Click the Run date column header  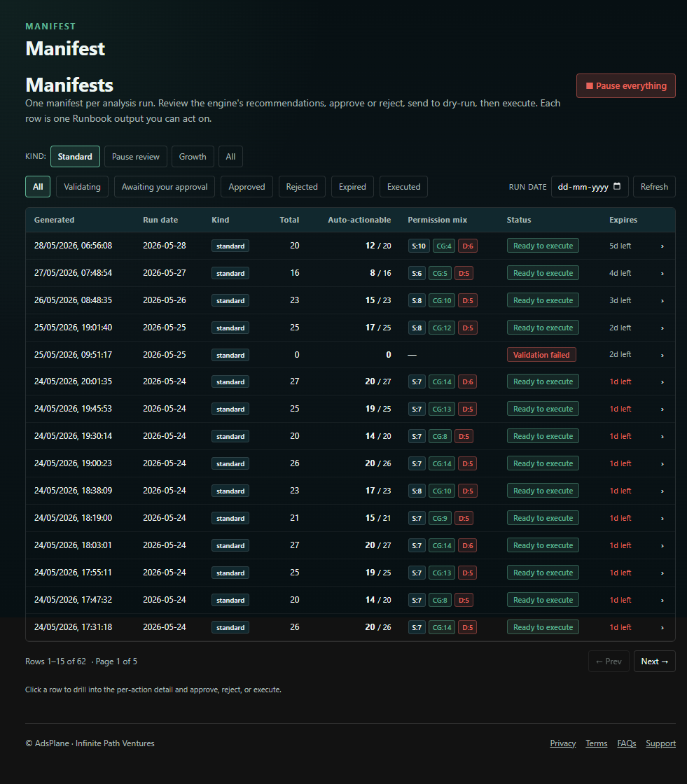point(160,220)
